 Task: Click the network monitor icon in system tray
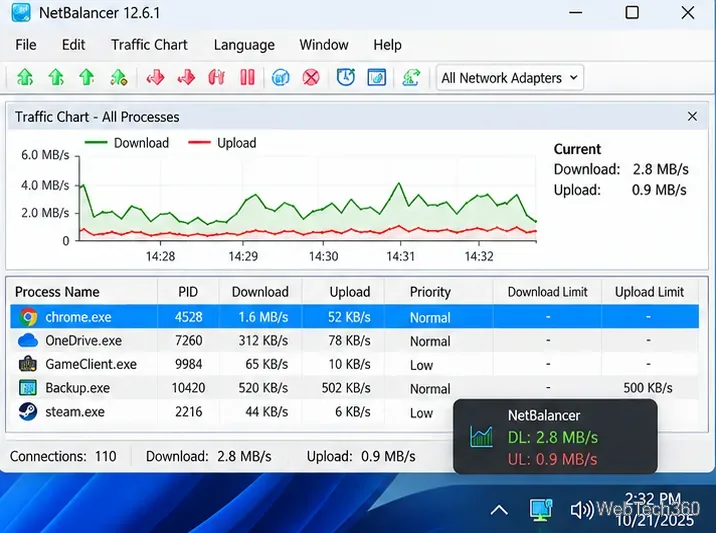tap(541, 510)
